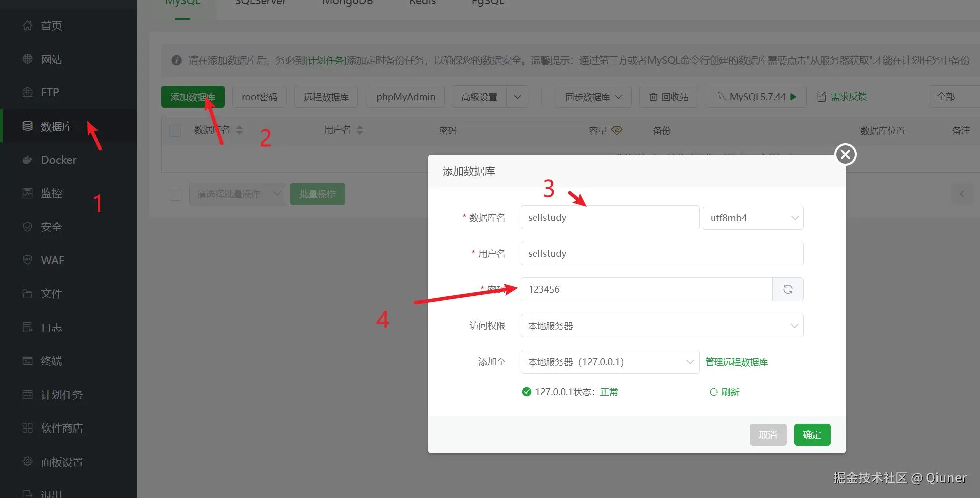980x498 pixels.
Task: Tick the select-all checkbox in table header
Action: pyautogui.click(x=175, y=131)
